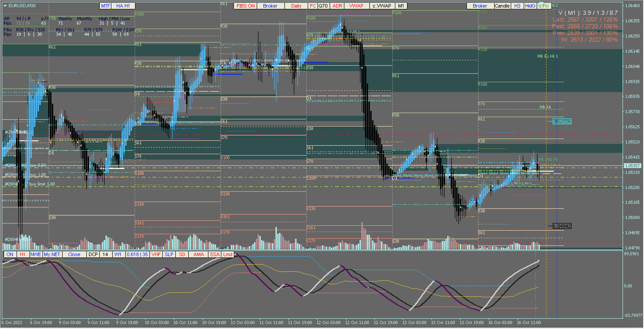Click the DCP mode button
The height and width of the screenshot is (329, 644).
(93, 254)
